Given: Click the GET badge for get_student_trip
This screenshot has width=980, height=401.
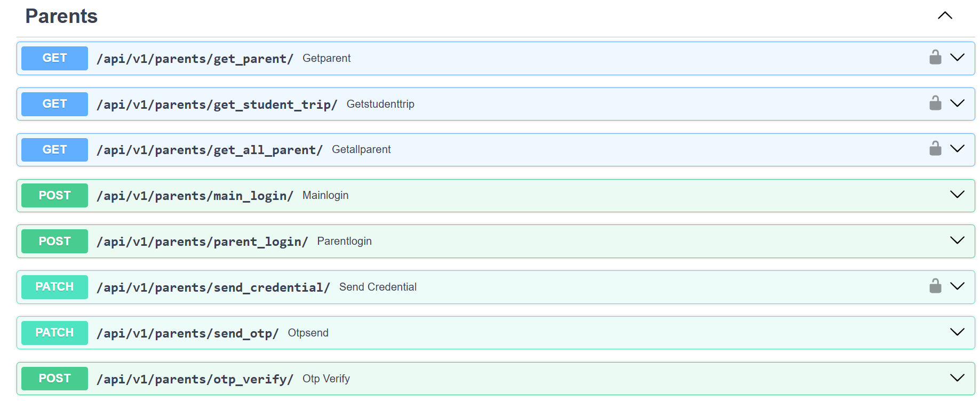Looking at the screenshot, I should pos(54,104).
